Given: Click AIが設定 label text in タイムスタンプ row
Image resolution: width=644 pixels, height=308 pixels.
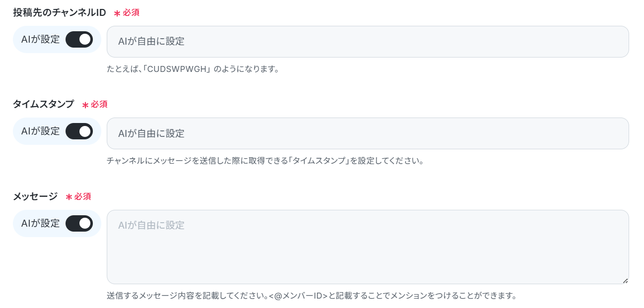Looking at the screenshot, I should click(41, 131).
